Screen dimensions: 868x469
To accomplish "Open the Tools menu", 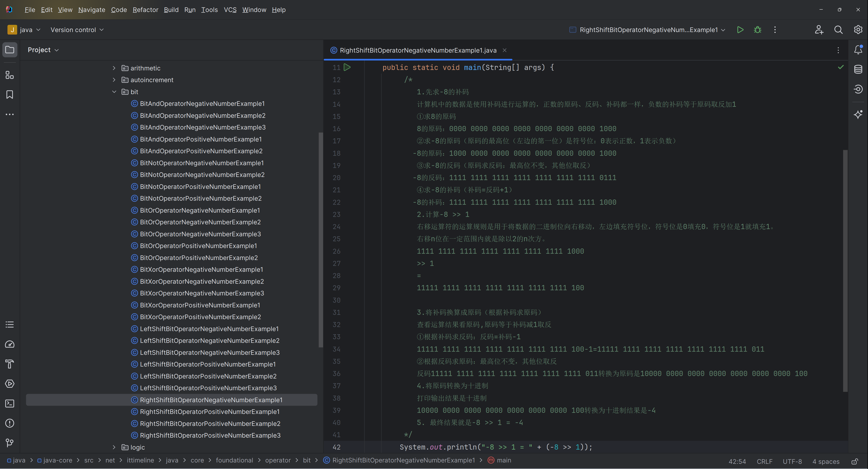I will 209,10.
